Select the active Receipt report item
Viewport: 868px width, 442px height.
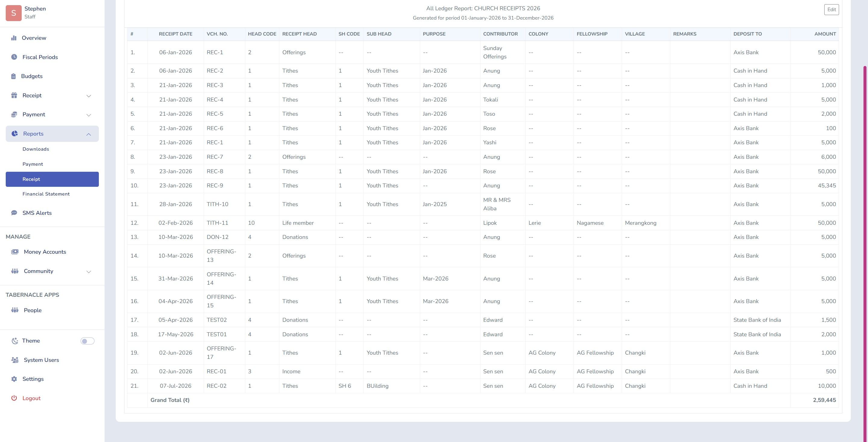52,179
